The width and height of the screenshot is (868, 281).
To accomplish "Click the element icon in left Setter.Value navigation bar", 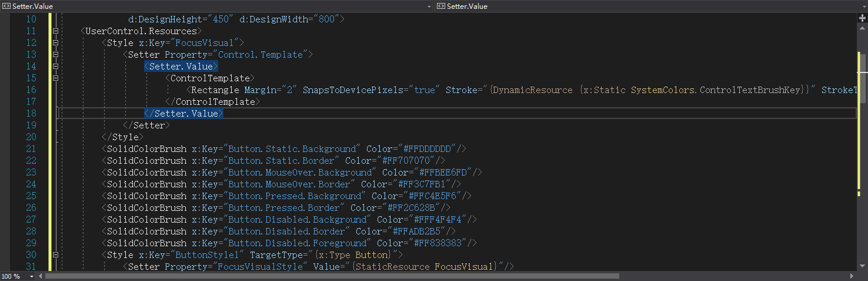I will [x=6, y=6].
